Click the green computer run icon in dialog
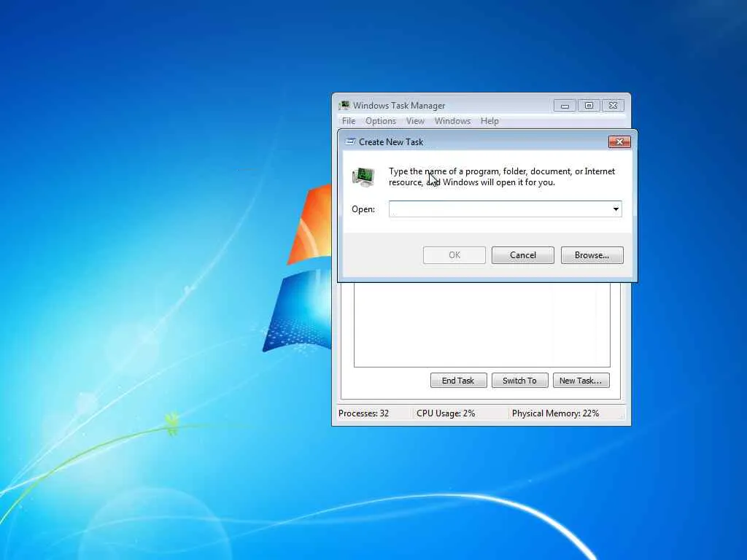This screenshot has height=560, width=747. click(x=363, y=176)
